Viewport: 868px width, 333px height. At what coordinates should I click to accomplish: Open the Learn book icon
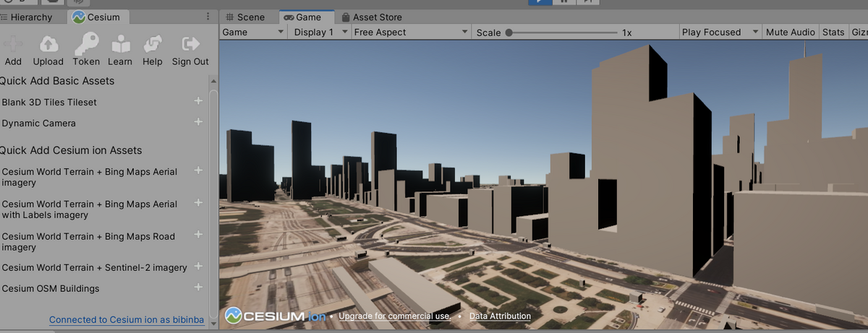point(120,45)
